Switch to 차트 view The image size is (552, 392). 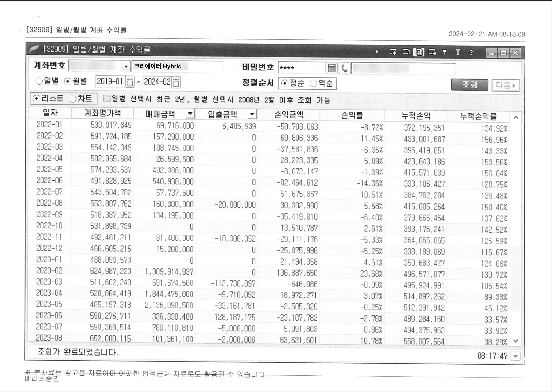click(72, 99)
